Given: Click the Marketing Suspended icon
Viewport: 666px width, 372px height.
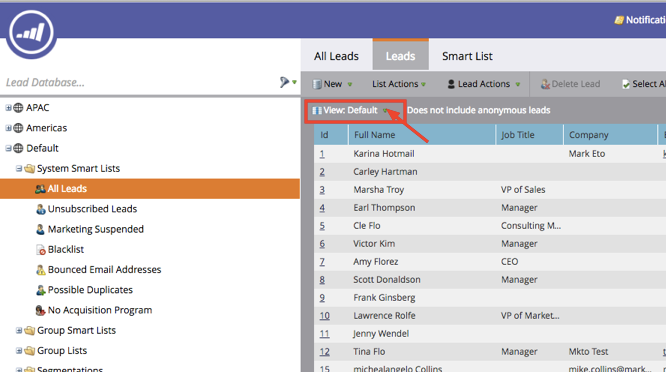Looking at the screenshot, I should click(x=40, y=229).
